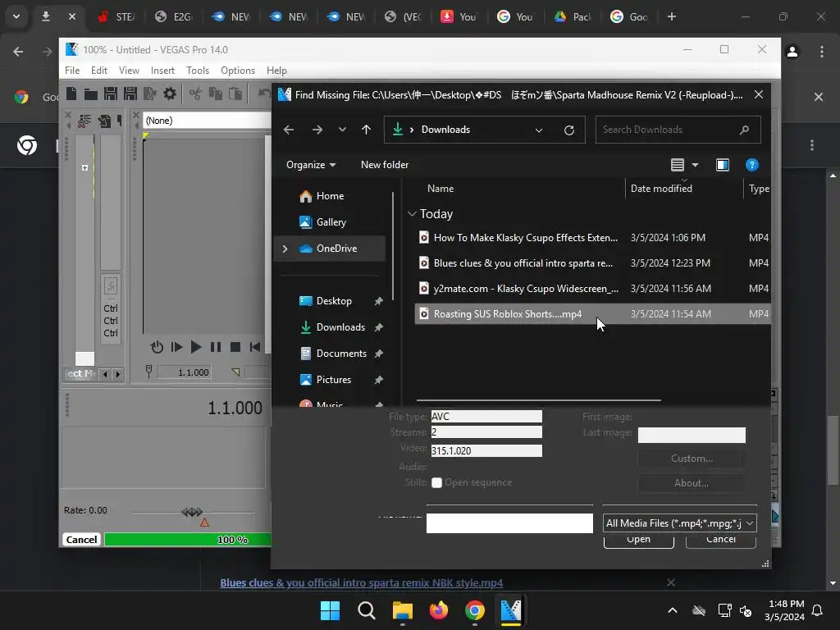Screen dimensions: 840x630
Task: Click the Play button in trimmer
Action: coord(196,347)
